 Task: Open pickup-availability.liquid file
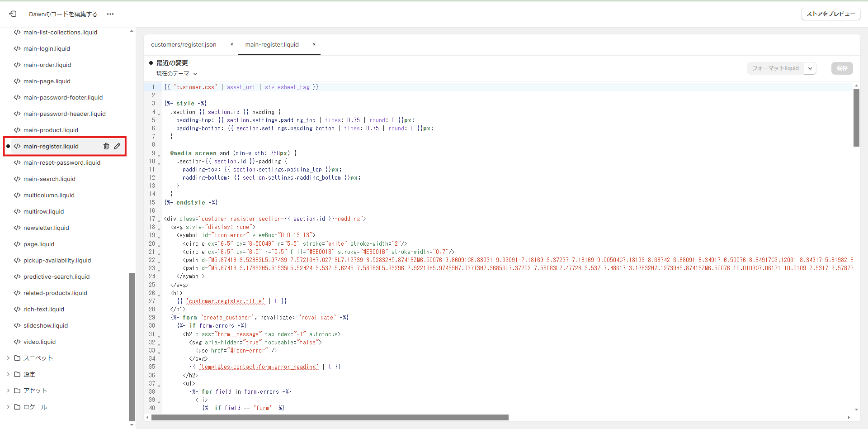57,260
